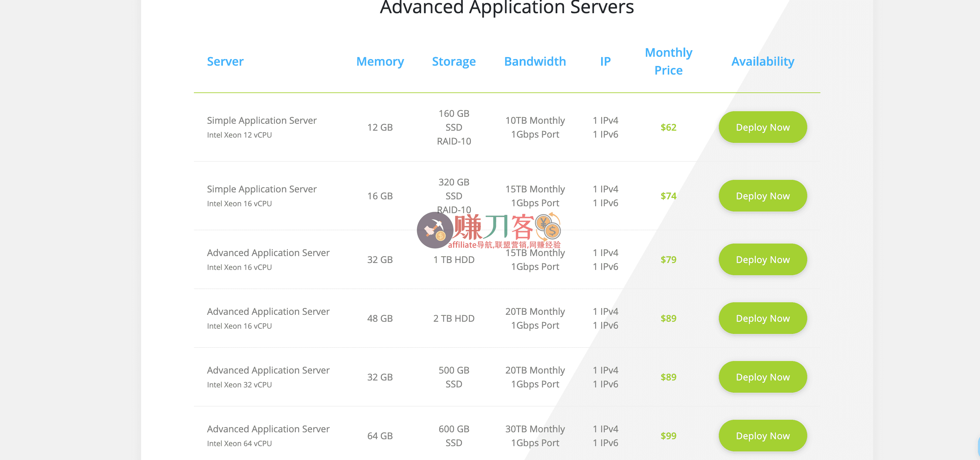Click the Memory column header
Screen dimensions: 980x460
point(380,61)
